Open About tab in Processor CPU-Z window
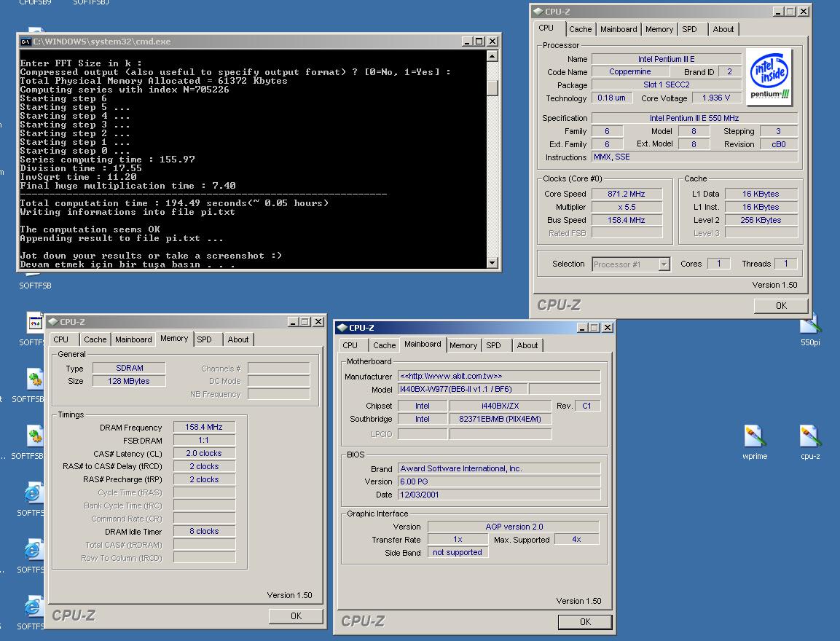The height and width of the screenshot is (641, 840). [x=723, y=29]
